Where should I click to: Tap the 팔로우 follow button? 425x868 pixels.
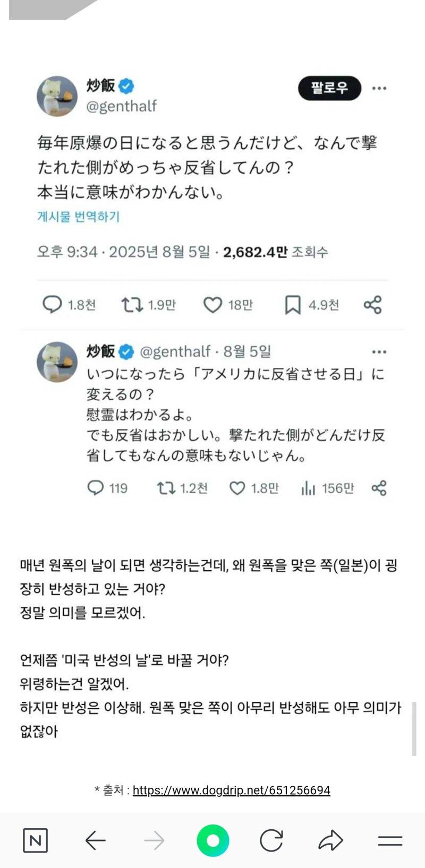(329, 89)
